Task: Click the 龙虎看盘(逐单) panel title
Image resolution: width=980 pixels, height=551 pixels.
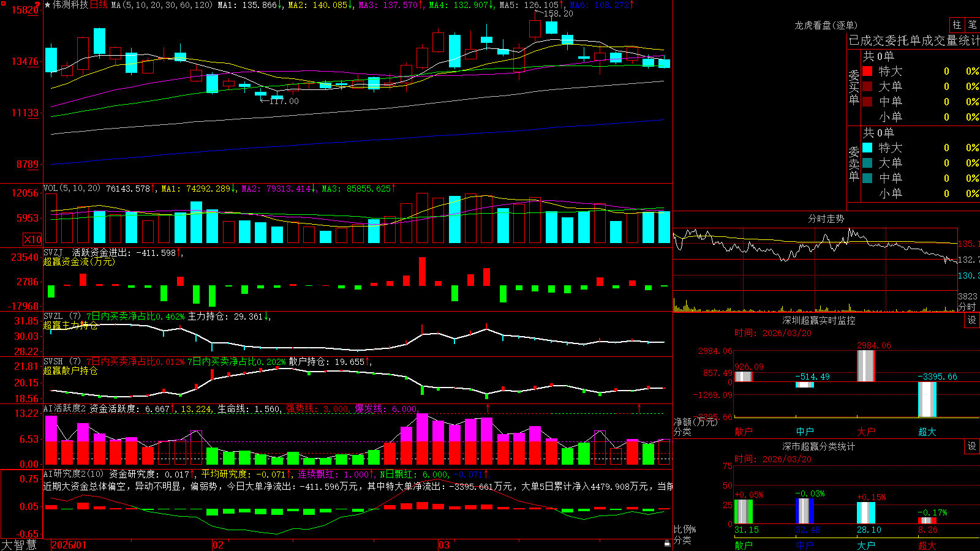Action: pyautogui.click(x=826, y=25)
